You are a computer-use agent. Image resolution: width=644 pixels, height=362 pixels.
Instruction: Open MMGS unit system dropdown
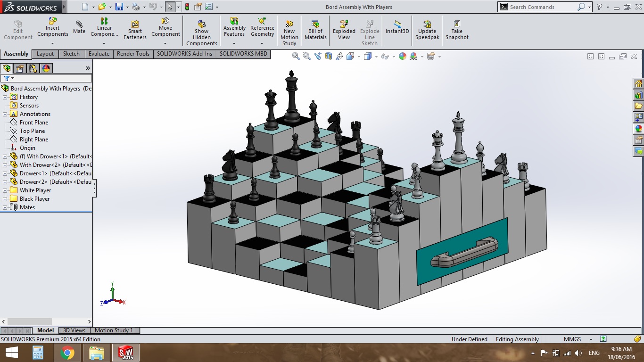(x=591, y=339)
